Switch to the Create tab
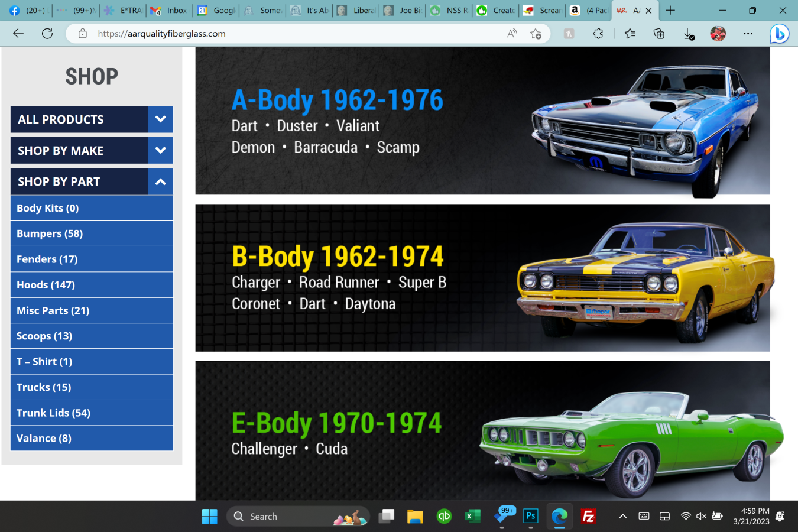The image size is (798, 532). pyautogui.click(x=497, y=11)
